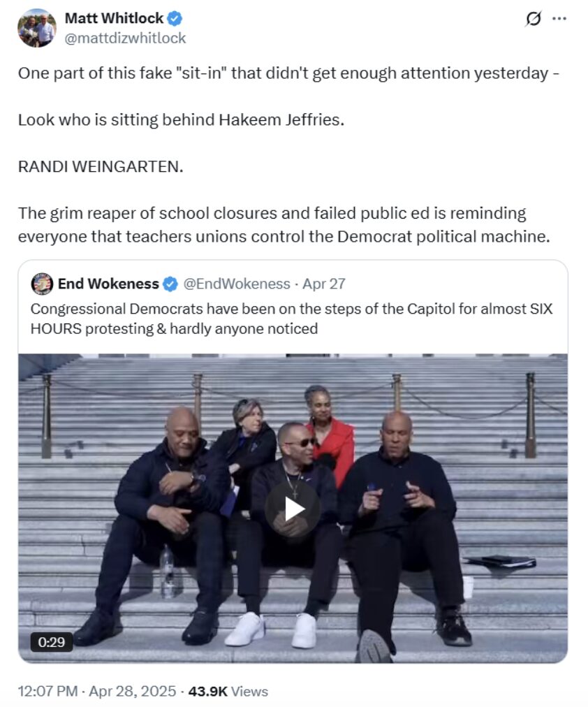Image resolution: width=588 pixels, height=707 pixels.
Task: Visit the @mattdizwhitlock handle
Action: click(x=125, y=38)
